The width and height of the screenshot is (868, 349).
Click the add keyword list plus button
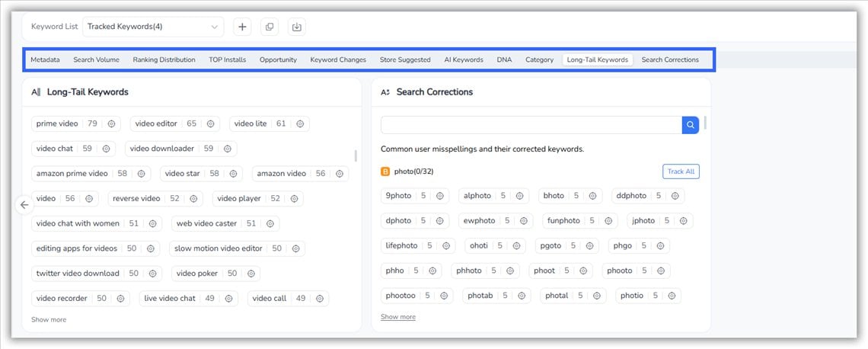pos(242,27)
